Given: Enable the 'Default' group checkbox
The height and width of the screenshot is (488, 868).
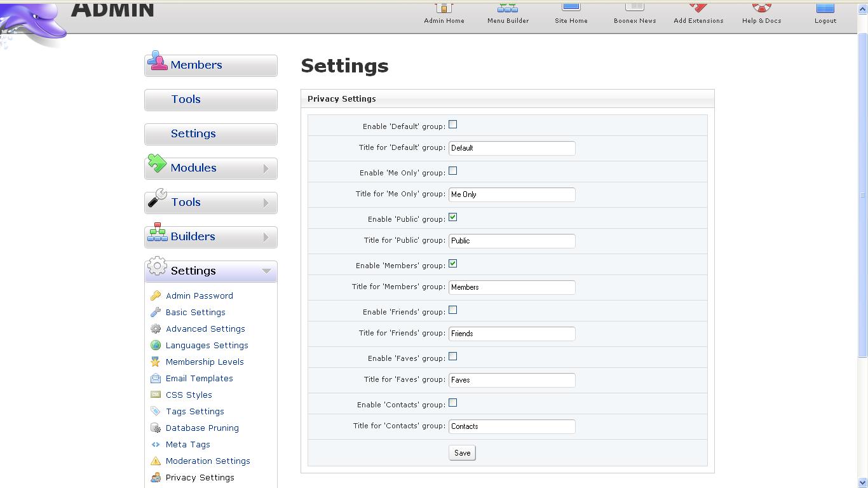Looking at the screenshot, I should [452, 125].
